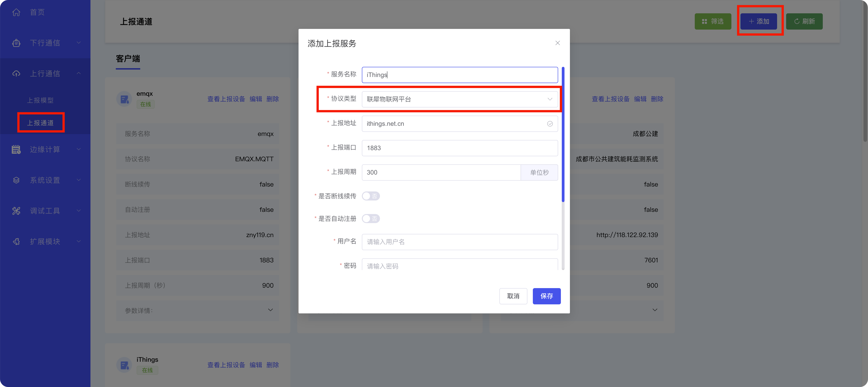The width and height of the screenshot is (868, 387).
Task: Switch to the 客户端 tab
Action: 128,59
